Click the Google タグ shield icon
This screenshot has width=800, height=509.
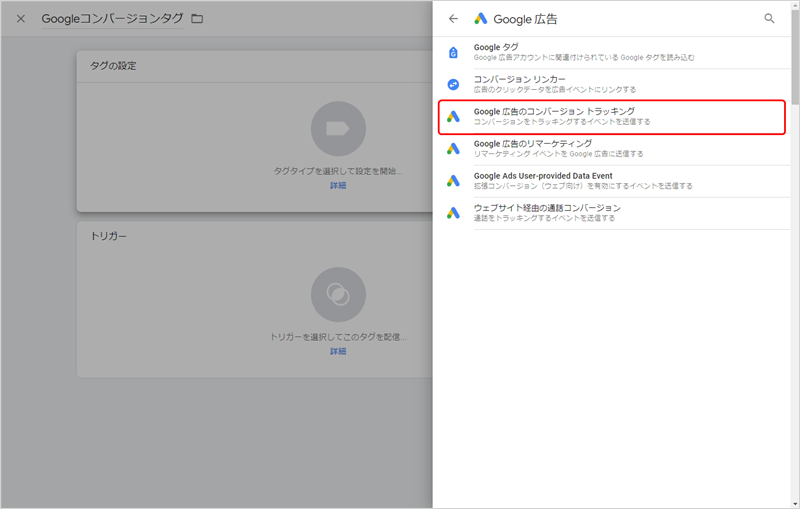453,53
